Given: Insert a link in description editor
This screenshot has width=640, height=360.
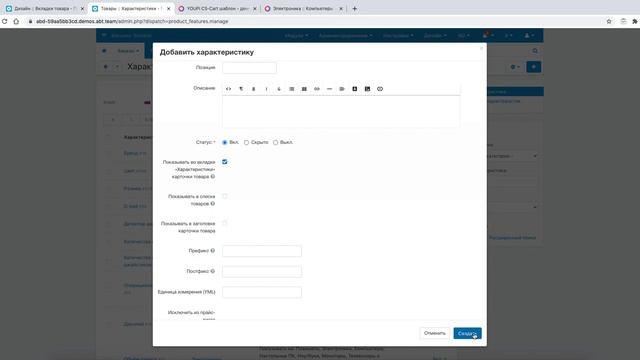Looking at the screenshot, I should (317, 89).
